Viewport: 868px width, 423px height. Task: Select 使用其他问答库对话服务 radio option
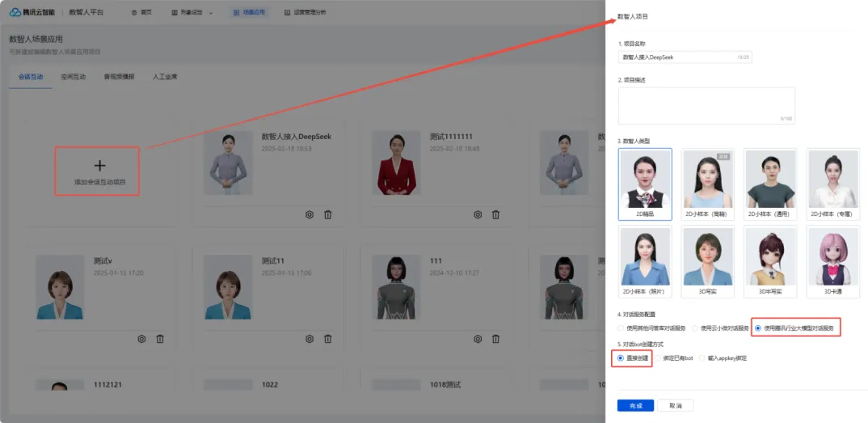[x=621, y=328]
